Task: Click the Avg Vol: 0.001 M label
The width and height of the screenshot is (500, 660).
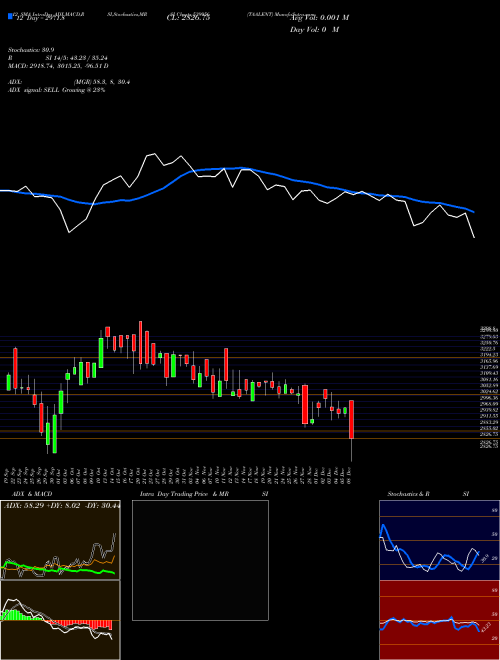Action: [319, 18]
